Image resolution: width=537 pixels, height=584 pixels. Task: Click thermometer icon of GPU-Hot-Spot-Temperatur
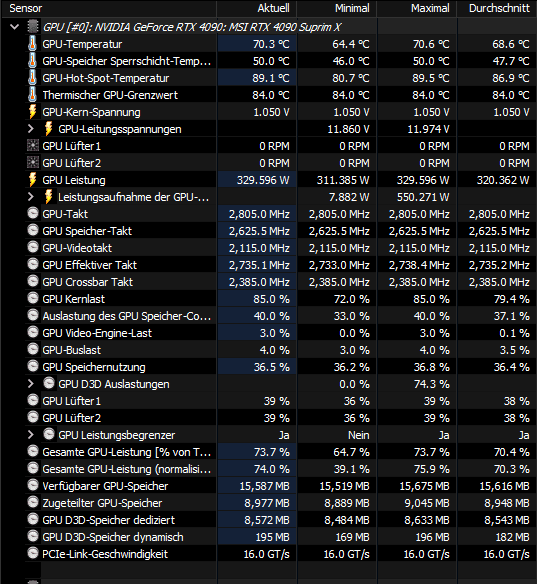tap(33, 77)
